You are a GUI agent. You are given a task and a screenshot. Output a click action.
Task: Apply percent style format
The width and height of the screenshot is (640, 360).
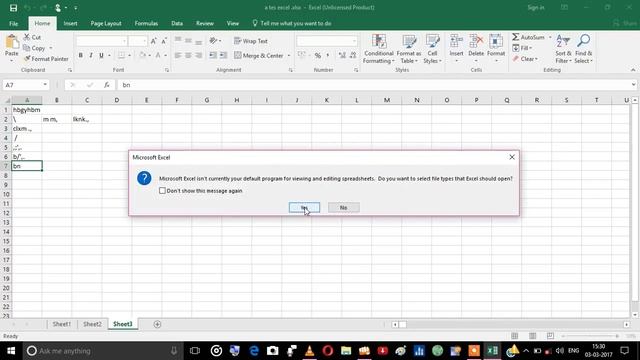tap(318, 55)
